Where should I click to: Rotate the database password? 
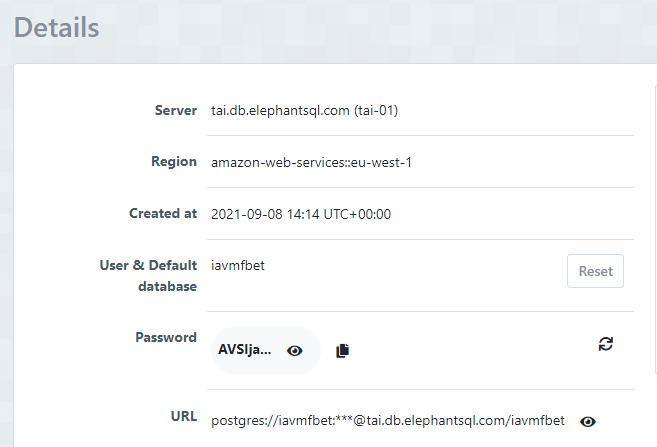[x=605, y=344]
